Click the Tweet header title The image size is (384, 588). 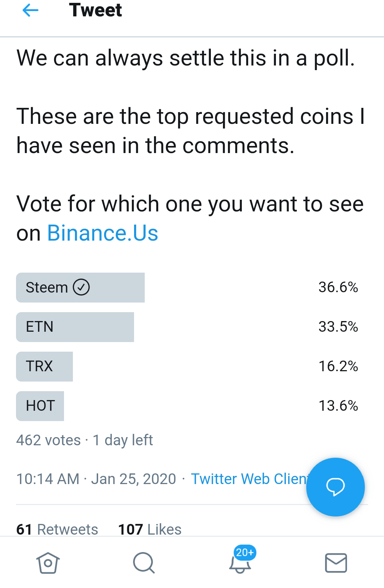95,10
